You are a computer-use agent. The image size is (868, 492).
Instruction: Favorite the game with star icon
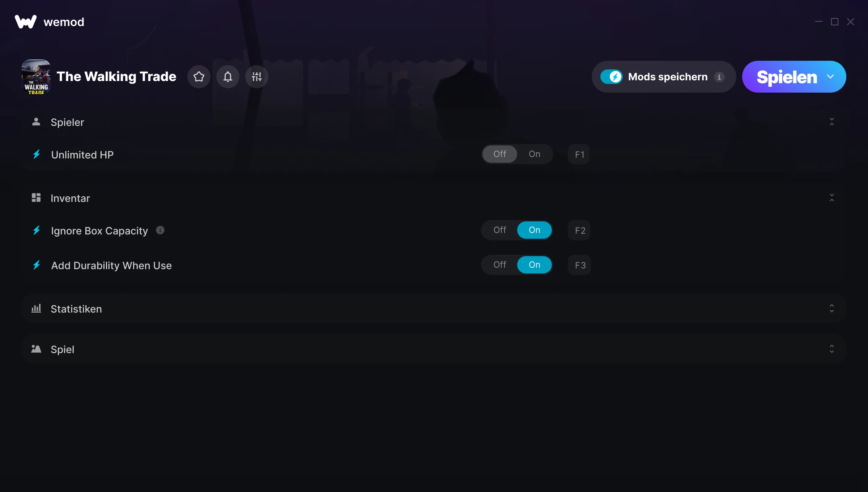click(199, 77)
